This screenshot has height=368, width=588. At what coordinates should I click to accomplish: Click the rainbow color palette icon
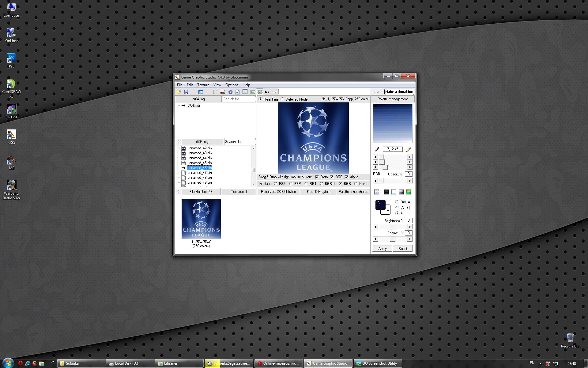coord(409,192)
